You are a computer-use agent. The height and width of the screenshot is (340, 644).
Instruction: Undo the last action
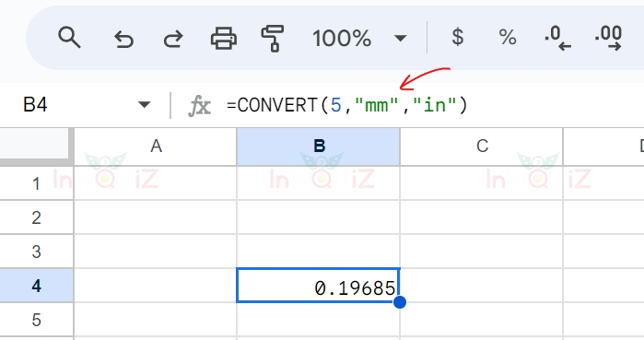pos(123,39)
